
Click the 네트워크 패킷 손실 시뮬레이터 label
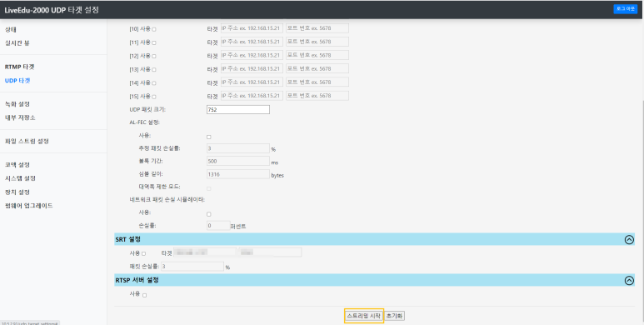click(167, 200)
